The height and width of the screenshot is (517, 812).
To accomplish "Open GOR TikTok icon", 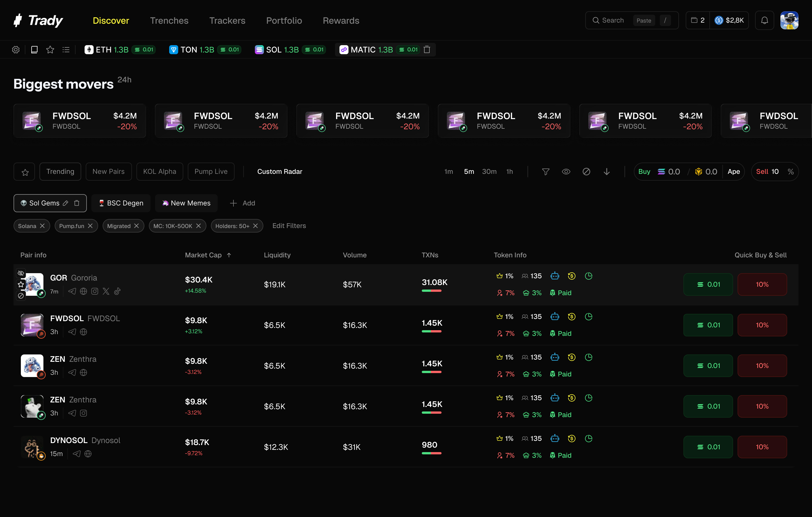I will pyautogui.click(x=117, y=291).
